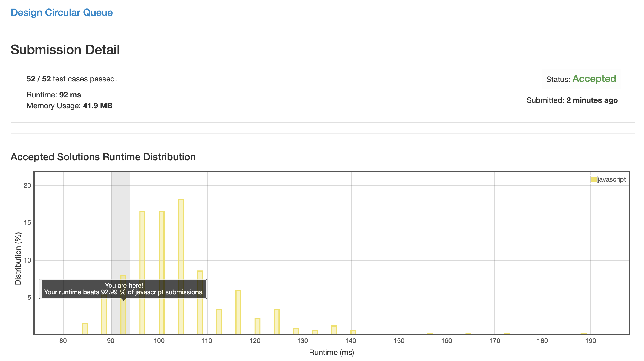Screen dimensions: 644x361
Task: Click the javascript legend label
Action: [x=612, y=179]
